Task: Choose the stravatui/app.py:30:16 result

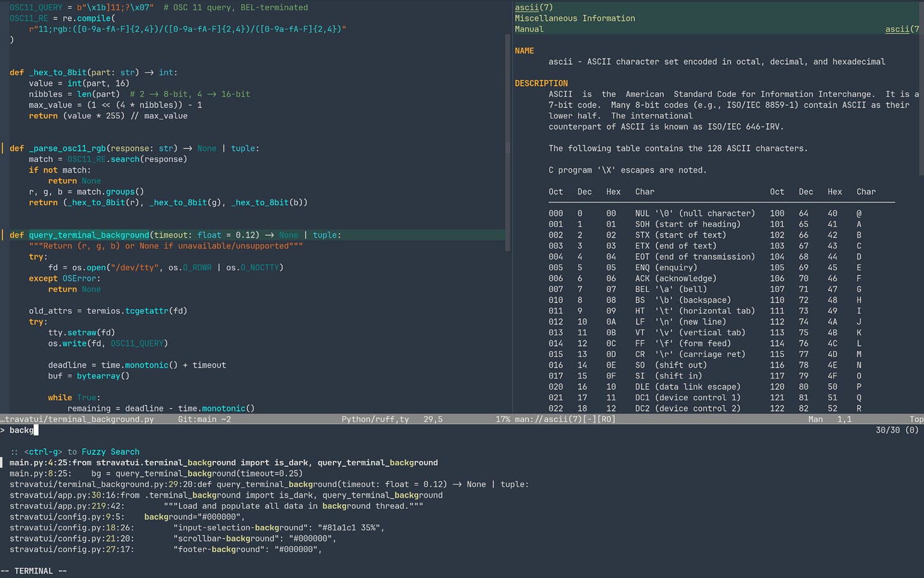Action: (x=226, y=495)
